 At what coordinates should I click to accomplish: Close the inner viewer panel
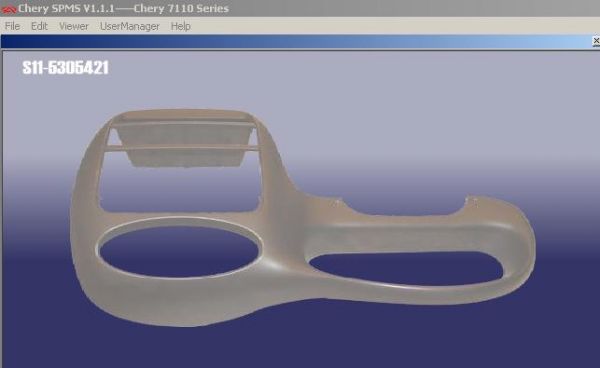[596, 41]
